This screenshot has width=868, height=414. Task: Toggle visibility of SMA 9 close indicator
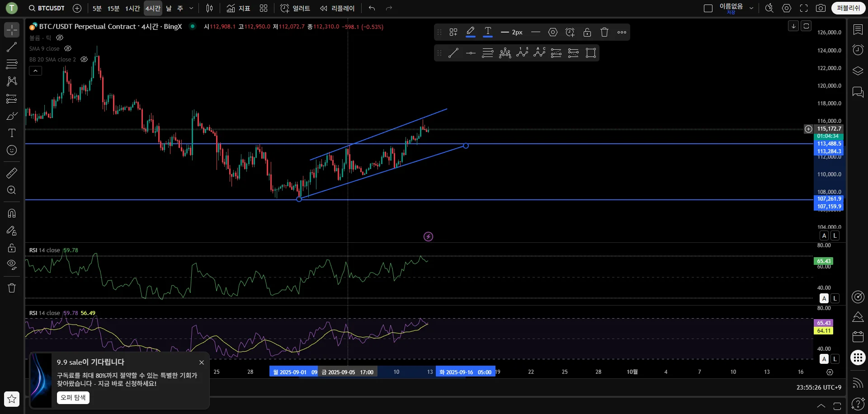[x=68, y=48]
